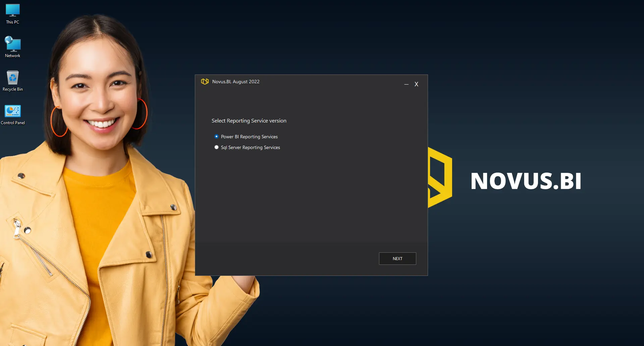
Task: Click the Novus.BI logo in installer title bar
Action: (205, 82)
